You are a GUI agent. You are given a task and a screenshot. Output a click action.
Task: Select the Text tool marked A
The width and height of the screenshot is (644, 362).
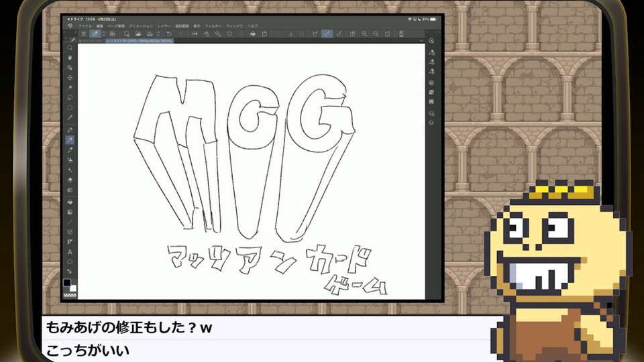(70, 252)
